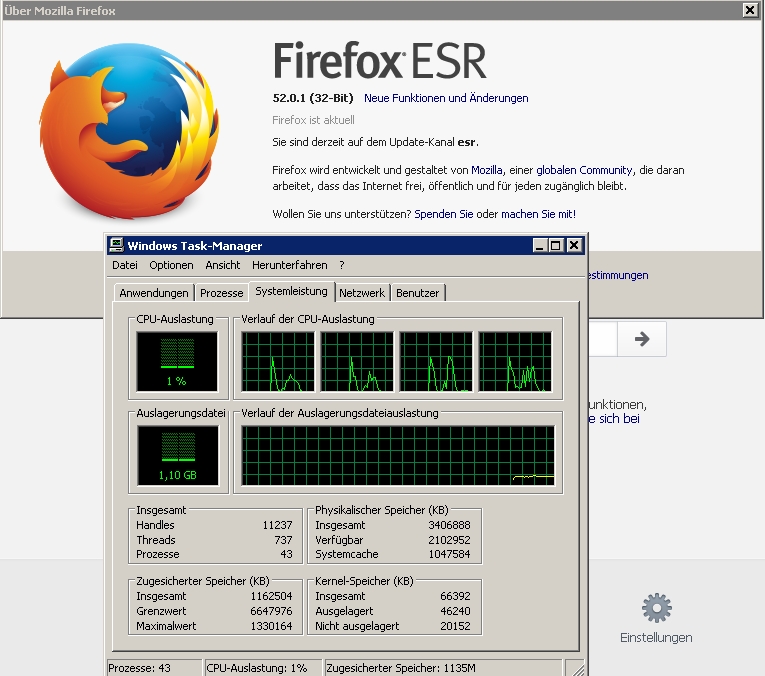Click the second CPU history graph

(x=357, y=361)
